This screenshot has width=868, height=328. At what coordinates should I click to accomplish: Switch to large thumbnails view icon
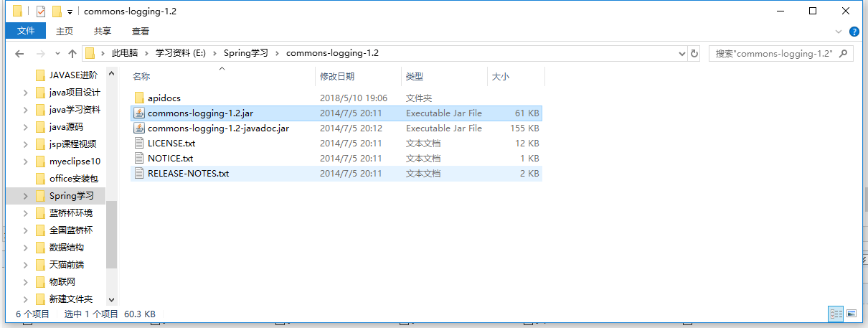click(x=851, y=314)
